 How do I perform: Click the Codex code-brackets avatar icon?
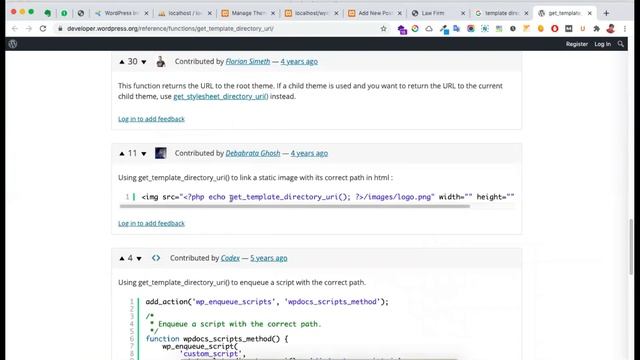click(x=156, y=258)
